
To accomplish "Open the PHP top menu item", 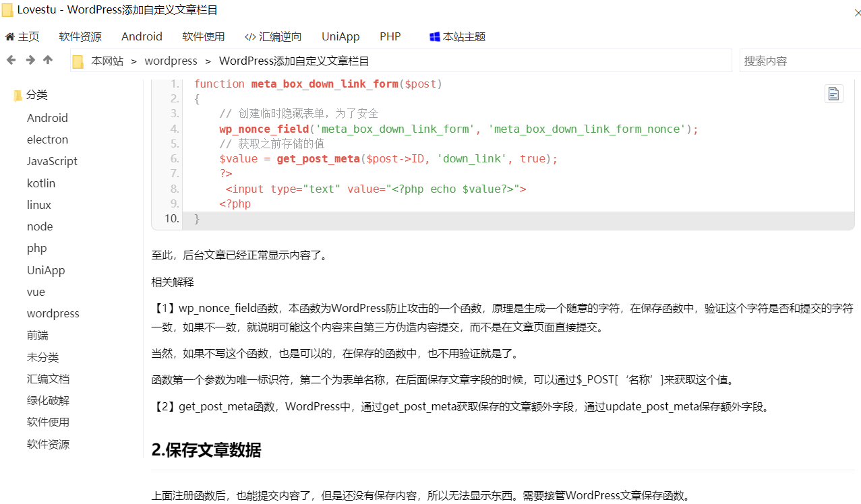I will pyautogui.click(x=390, y=36).
